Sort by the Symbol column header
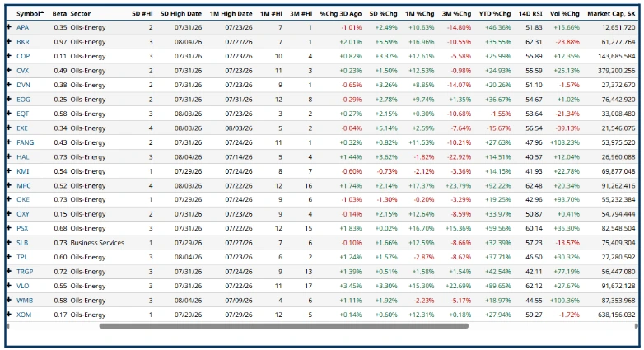Image resolution: width=644 pixels, height=350 pixels. point(30,13)
